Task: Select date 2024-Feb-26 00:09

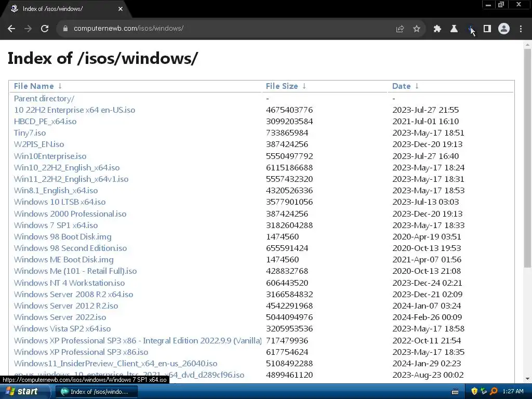Action: click(427, 317)
